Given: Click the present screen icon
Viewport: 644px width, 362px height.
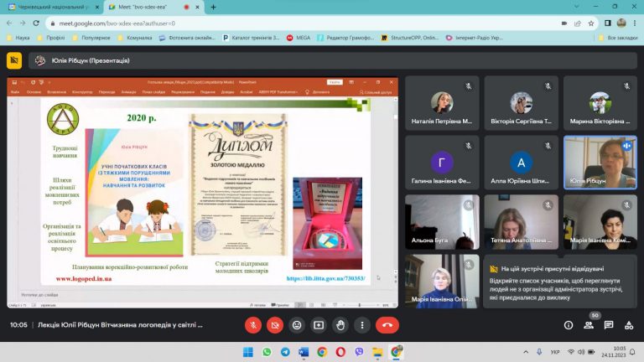Looking at the screenshot, I should (x=319, y=325).
